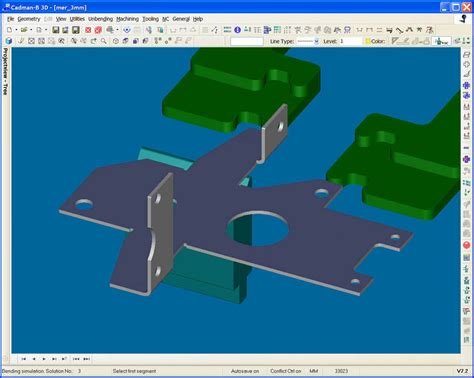Click the eye visibility icon in toolbar
474x378 pixels.
click(127, 30)
